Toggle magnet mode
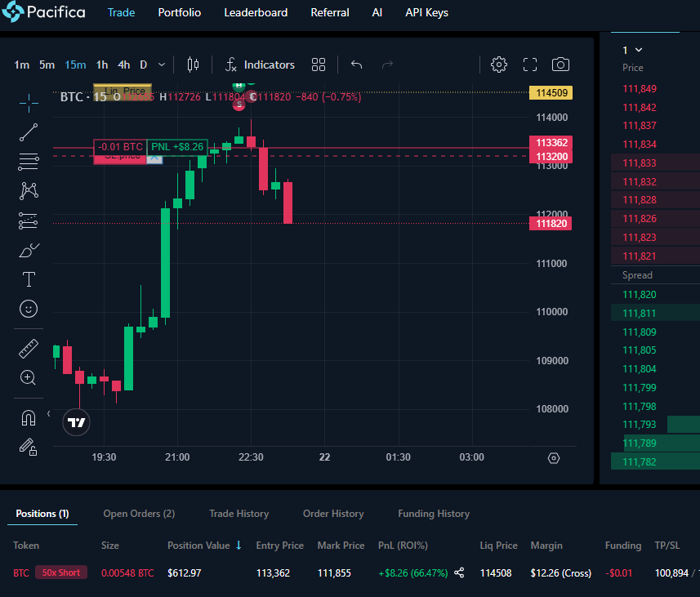700x597 pixels. click(x=29, y=418)
